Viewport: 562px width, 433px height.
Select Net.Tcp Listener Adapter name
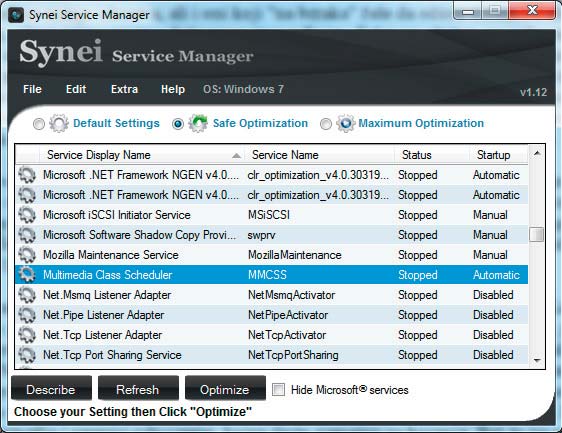coord(103,335)
